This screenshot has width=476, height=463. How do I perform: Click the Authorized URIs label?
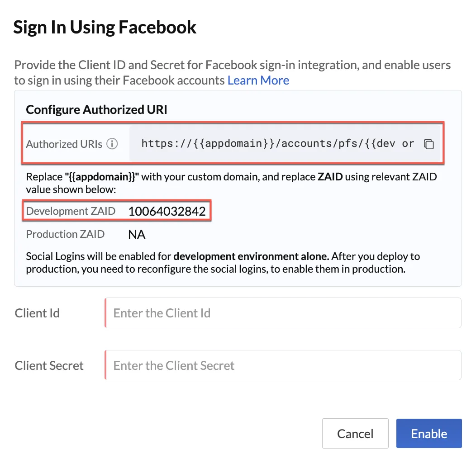[x=64, y=144]
